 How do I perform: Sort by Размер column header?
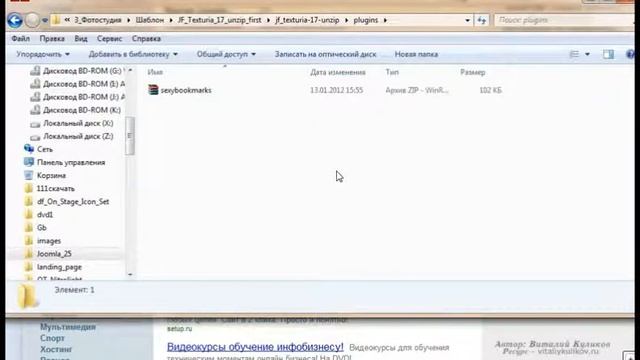click(473, 72)
